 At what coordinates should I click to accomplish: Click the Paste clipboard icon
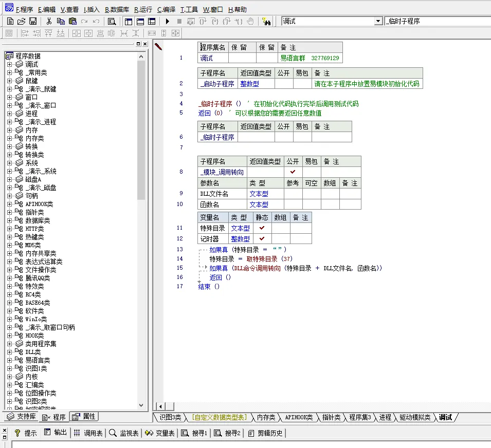tap(72, 21)
